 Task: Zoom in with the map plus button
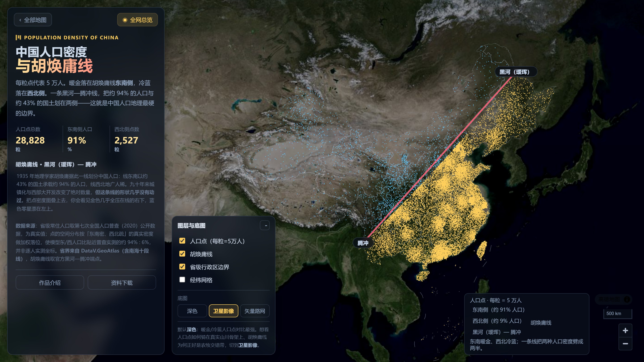tap(625, 330)
